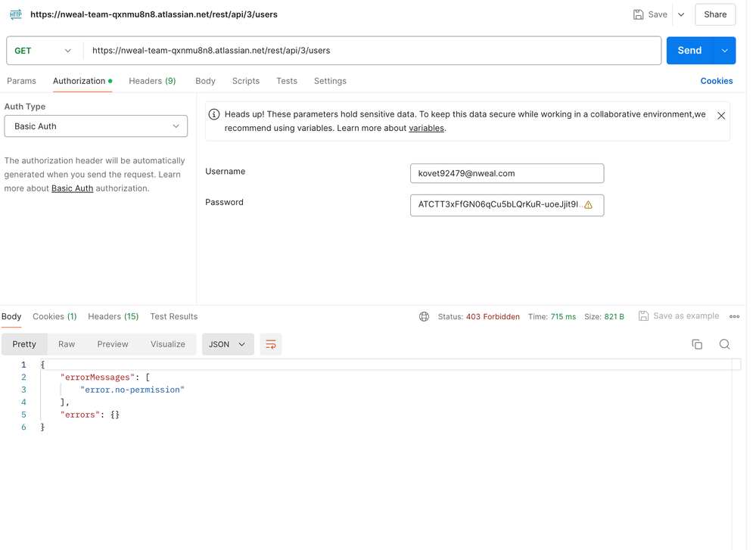This screenshot has width=756, height=550.
Task: Select the response Body tab
Action: pyautogui.click(x=11, y=317)
